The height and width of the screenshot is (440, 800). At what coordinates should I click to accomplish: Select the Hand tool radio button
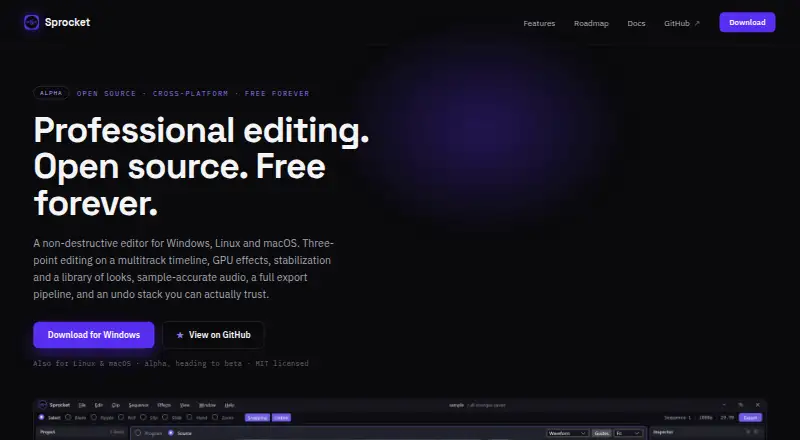tap(189, 417)
